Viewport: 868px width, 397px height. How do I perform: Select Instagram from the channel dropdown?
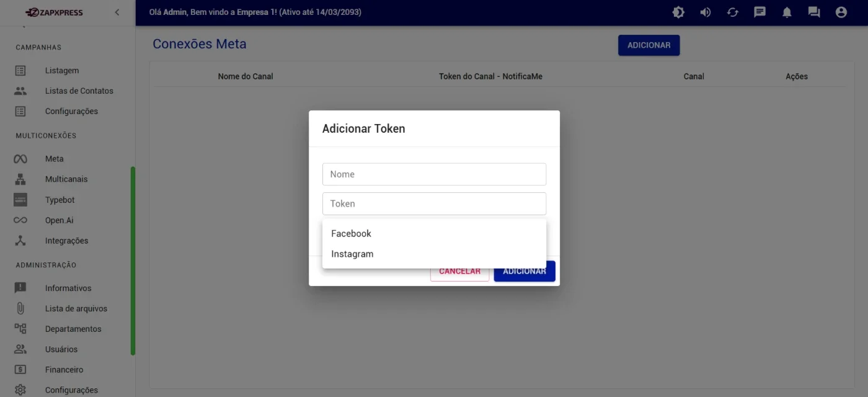point(434,254)
